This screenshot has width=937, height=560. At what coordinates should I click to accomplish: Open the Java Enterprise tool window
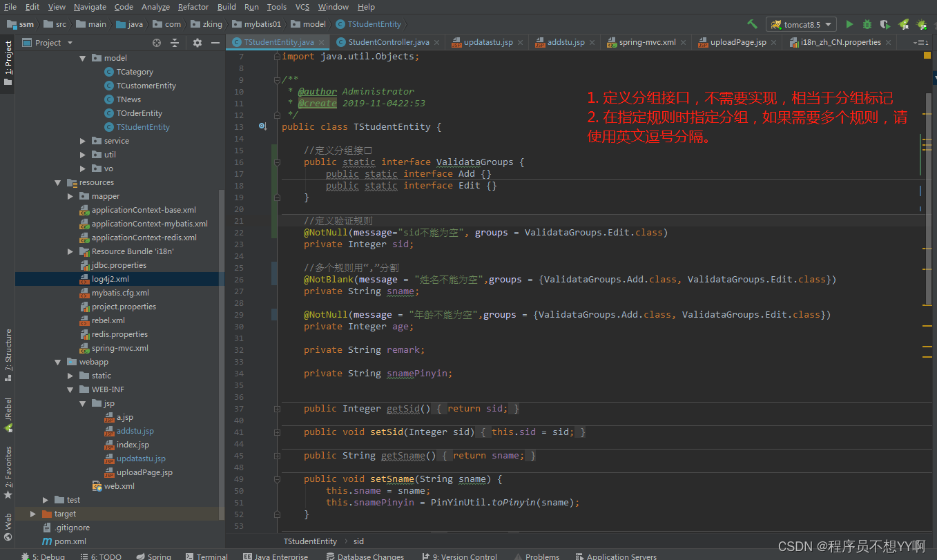(276, 556)
